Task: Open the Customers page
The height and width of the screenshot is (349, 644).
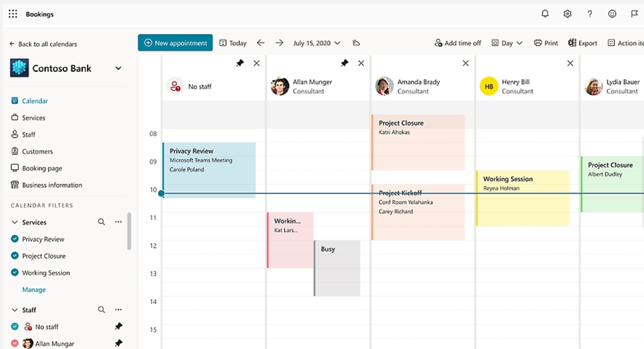Action: (x=32, y=151)
